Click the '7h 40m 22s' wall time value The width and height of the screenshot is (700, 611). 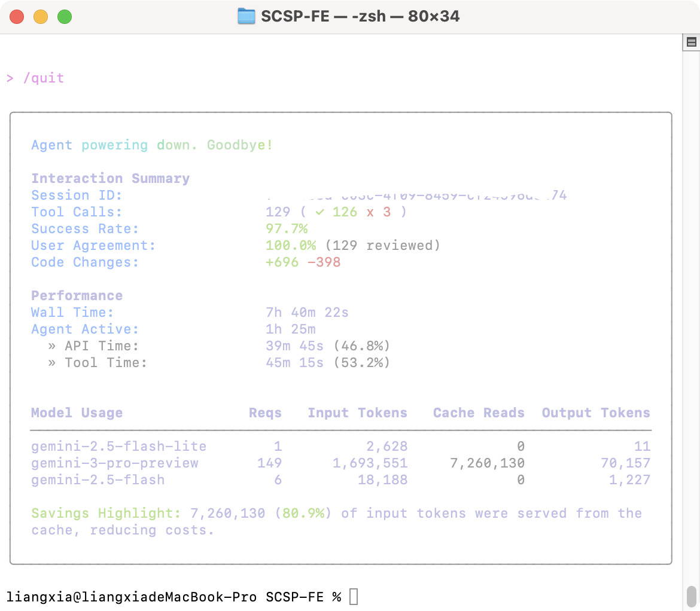click(307, 313)
